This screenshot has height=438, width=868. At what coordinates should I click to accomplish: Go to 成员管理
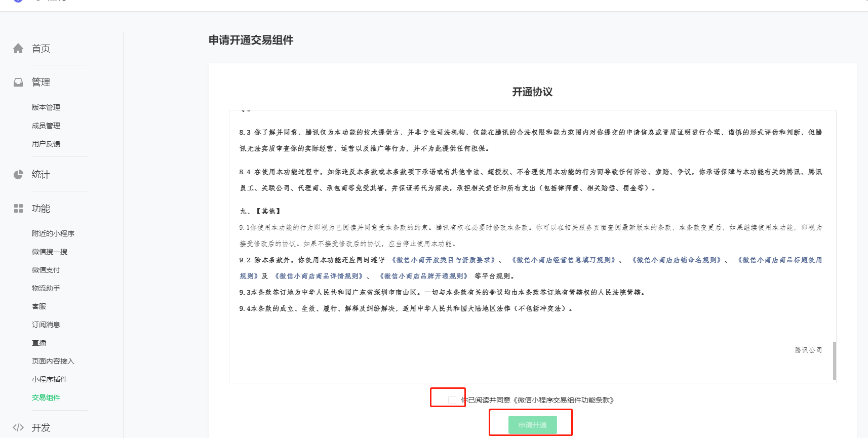coord(46,126)
